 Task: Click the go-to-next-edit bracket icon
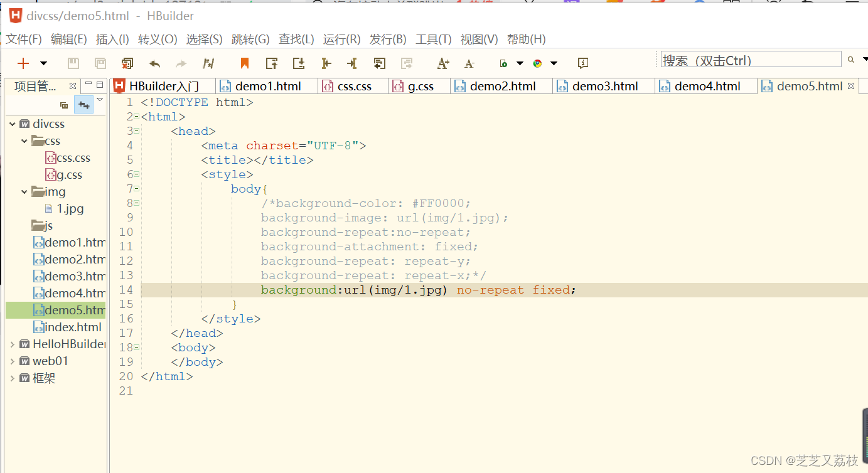point(351,63)
